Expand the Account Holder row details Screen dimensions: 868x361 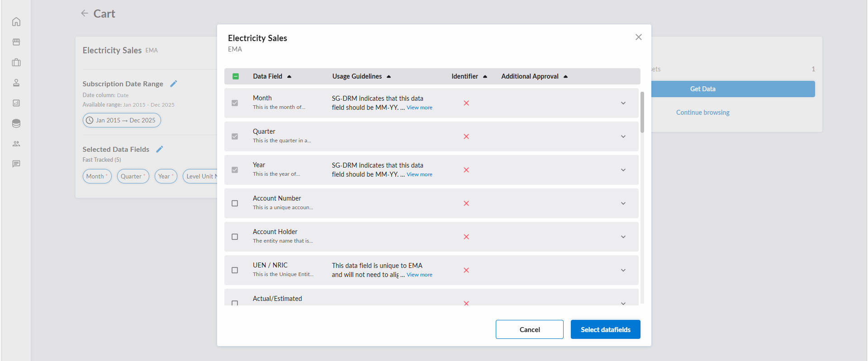pos(623,237)
